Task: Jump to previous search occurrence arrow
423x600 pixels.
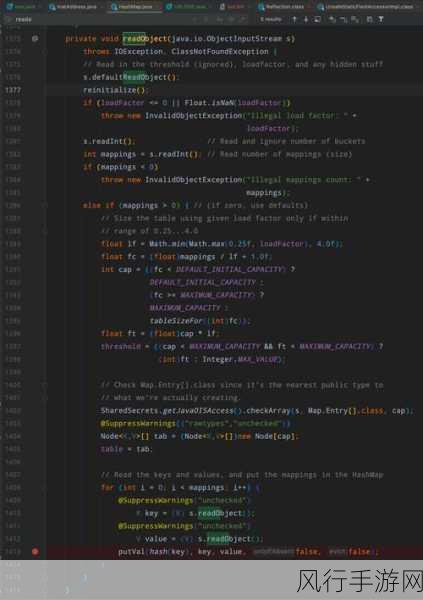Action: [x=294, y=19]
